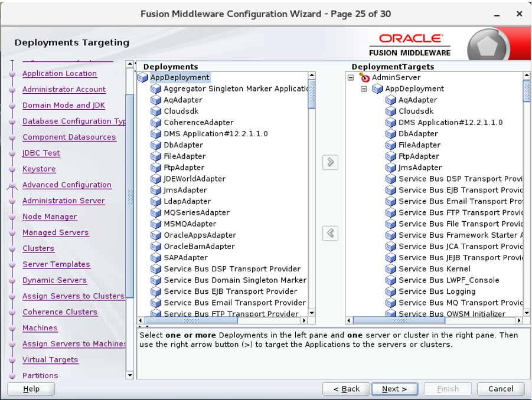Open the Advanced Configuration step

pyautogui.click(x=67, y=185)
